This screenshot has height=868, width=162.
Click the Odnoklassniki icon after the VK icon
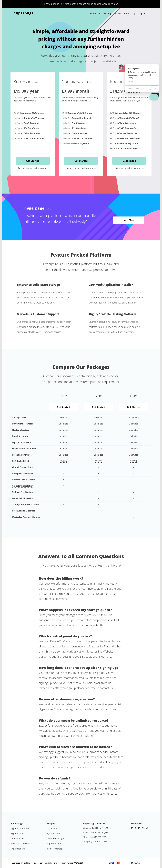(x=147, y=828)
